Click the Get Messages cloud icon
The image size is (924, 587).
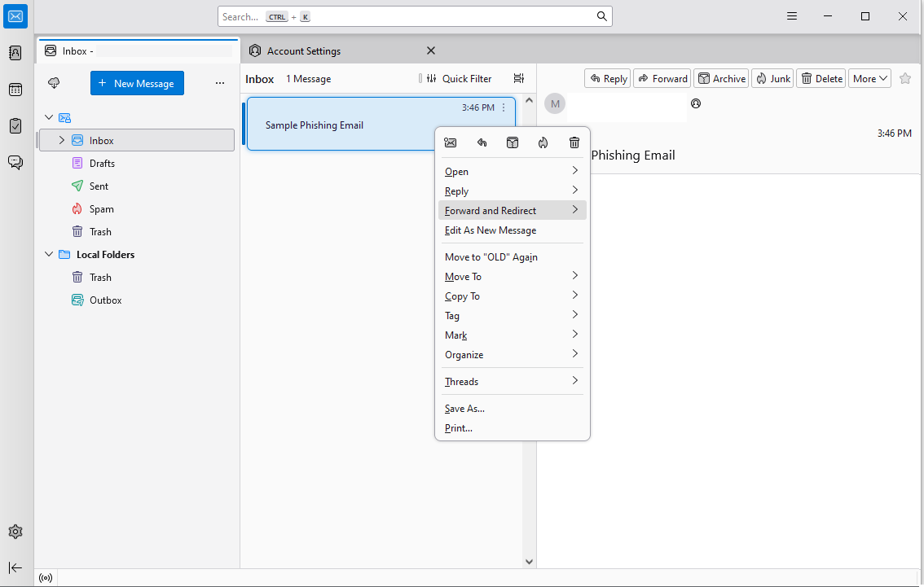coord(54,83)
